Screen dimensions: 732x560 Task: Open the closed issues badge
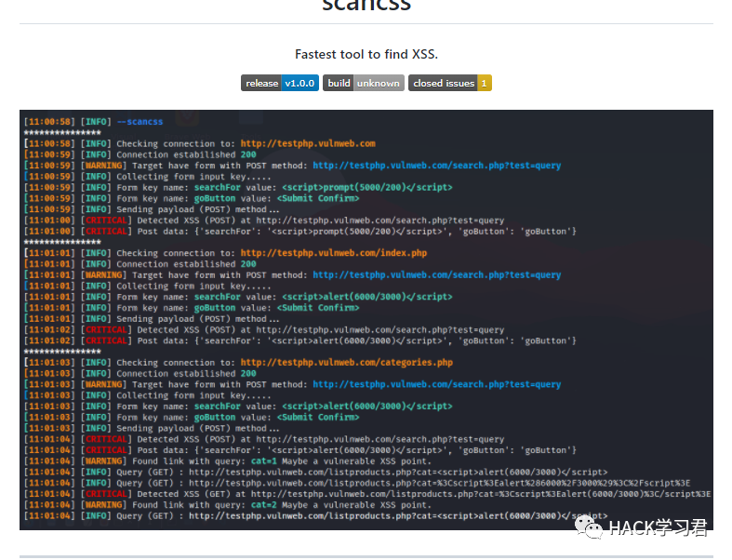pos(450,83)
